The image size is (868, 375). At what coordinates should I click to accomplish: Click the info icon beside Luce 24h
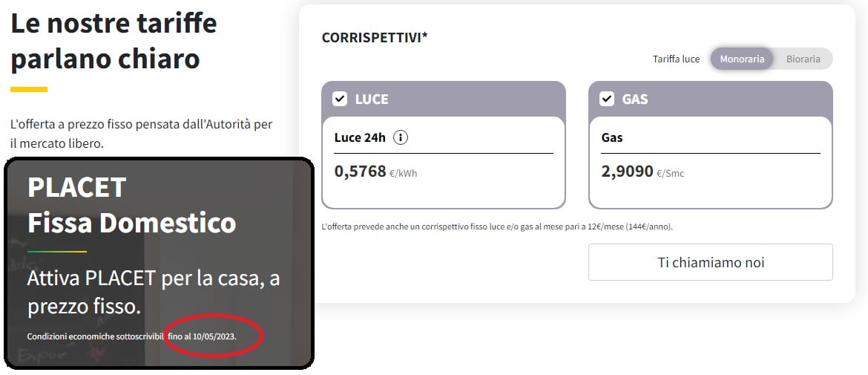click(401, 137)
